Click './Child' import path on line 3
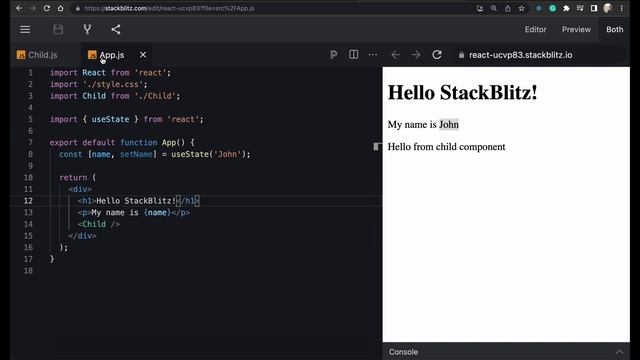Viewport: 640px width, 360px height. (x=155, y=96)
